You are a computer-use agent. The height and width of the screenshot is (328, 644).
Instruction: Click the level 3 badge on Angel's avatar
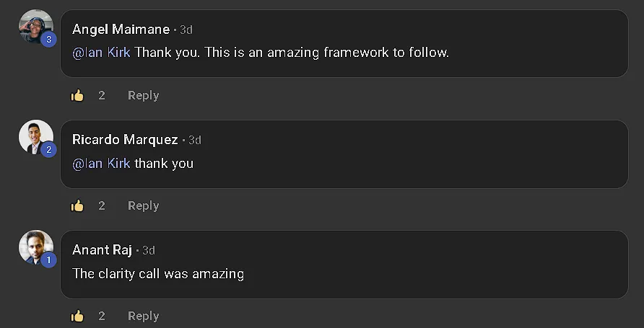pyautogui.click(x=49, y=40)
